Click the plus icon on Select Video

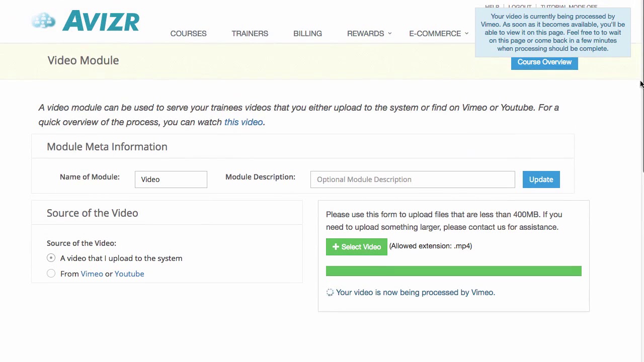click(336, 247)
